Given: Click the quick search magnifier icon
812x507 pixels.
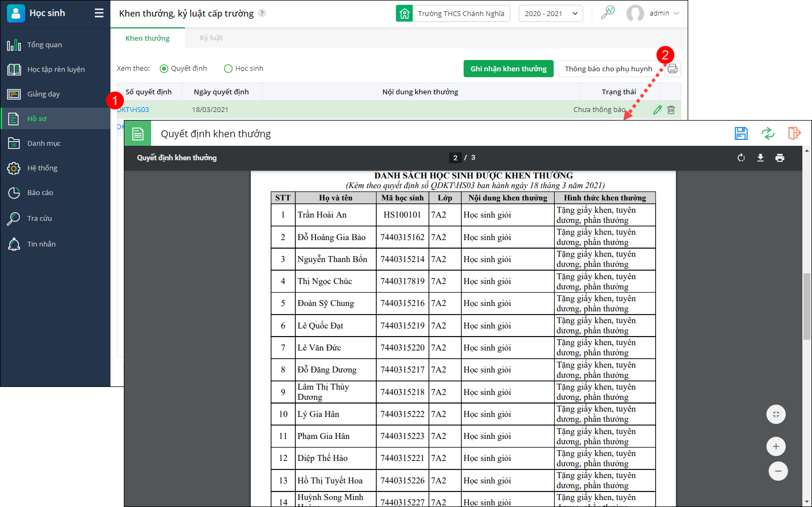Looking at the screenshot, I should [608, 12].
